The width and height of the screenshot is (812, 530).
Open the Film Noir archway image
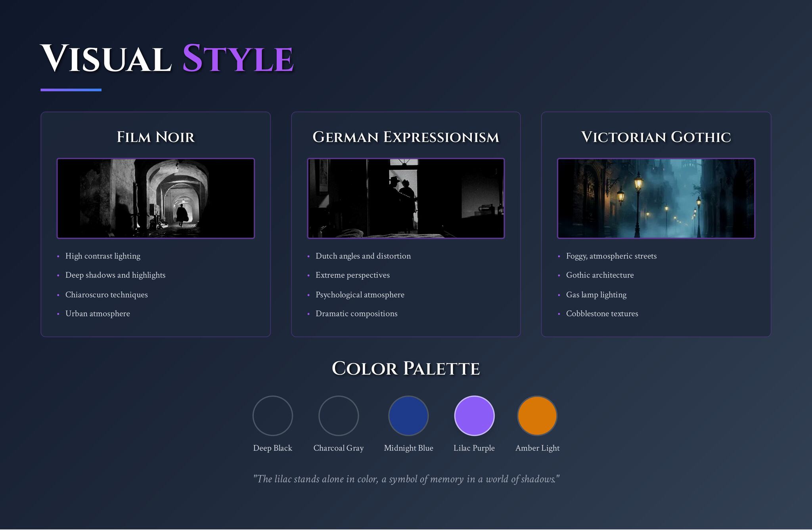pos(155,198)
